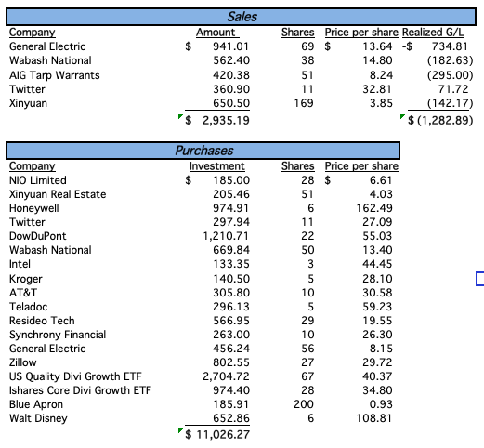
Task: Select the Sales header banner
Action: click(x=241, y=17)
